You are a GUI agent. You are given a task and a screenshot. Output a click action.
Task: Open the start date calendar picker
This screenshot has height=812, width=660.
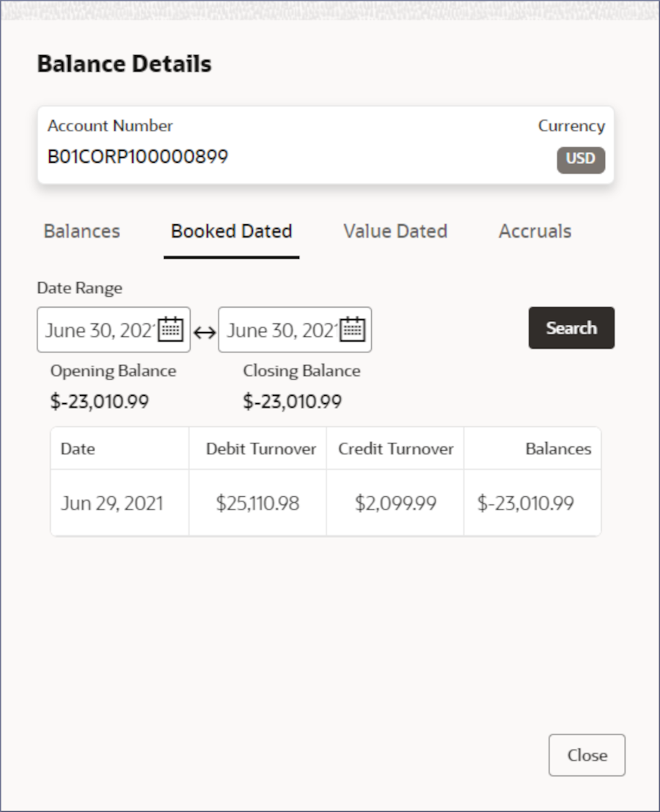170,329
